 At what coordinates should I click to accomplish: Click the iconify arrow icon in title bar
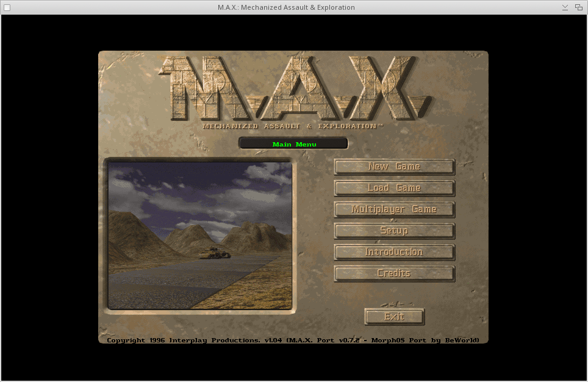point(565,7)
